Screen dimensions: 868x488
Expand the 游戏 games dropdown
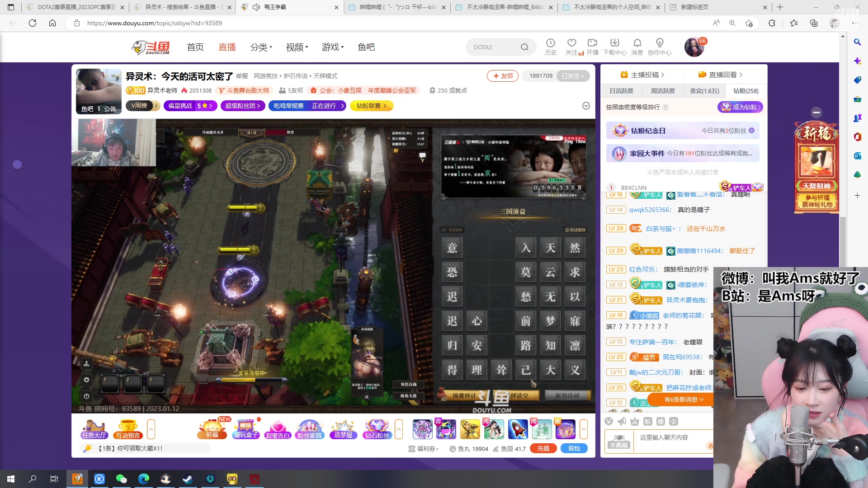tap(333, 47)
